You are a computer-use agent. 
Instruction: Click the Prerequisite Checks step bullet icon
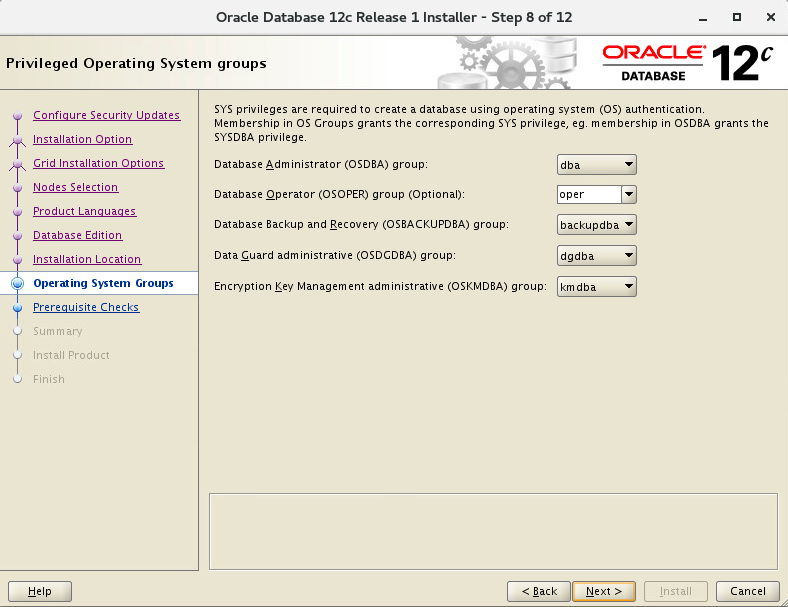pyautogui.click(x=18, y=308)
